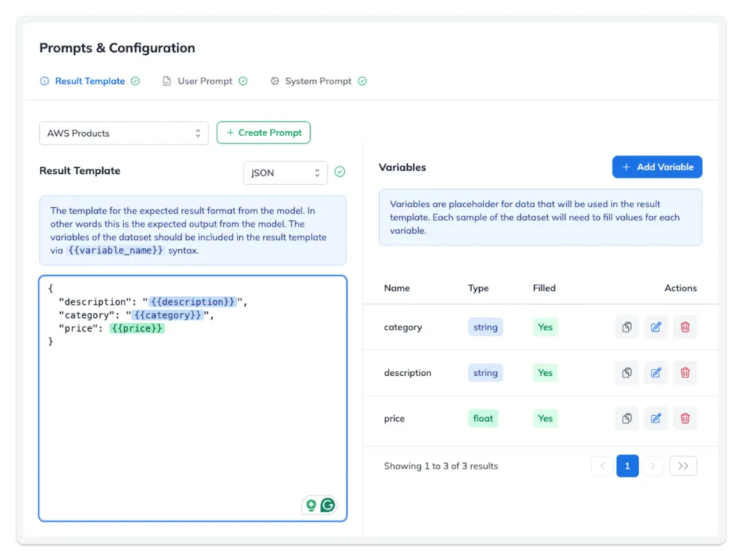Delete the price variable
Screen dimensions: 742x560
pos(685,418)
